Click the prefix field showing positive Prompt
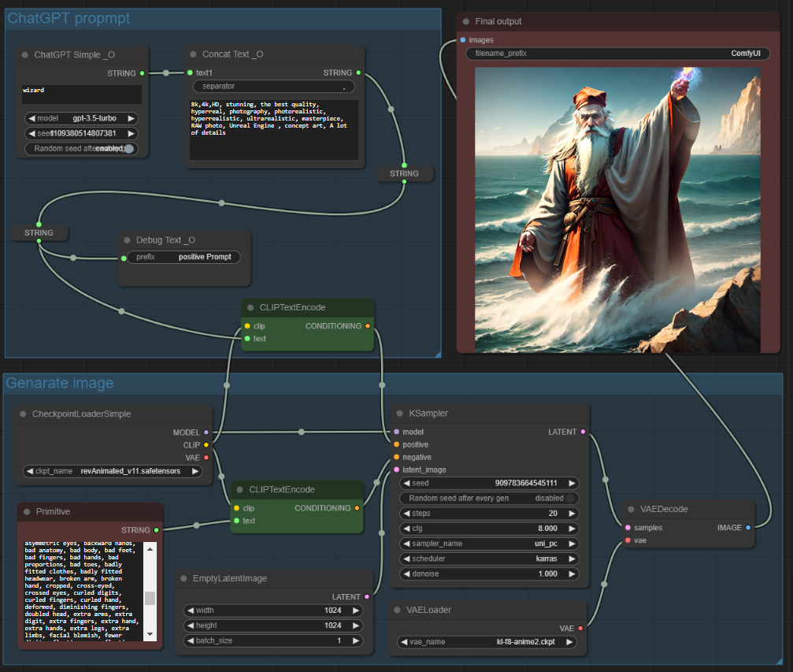Screen dimensions: 793x672 tap(183, 257)
